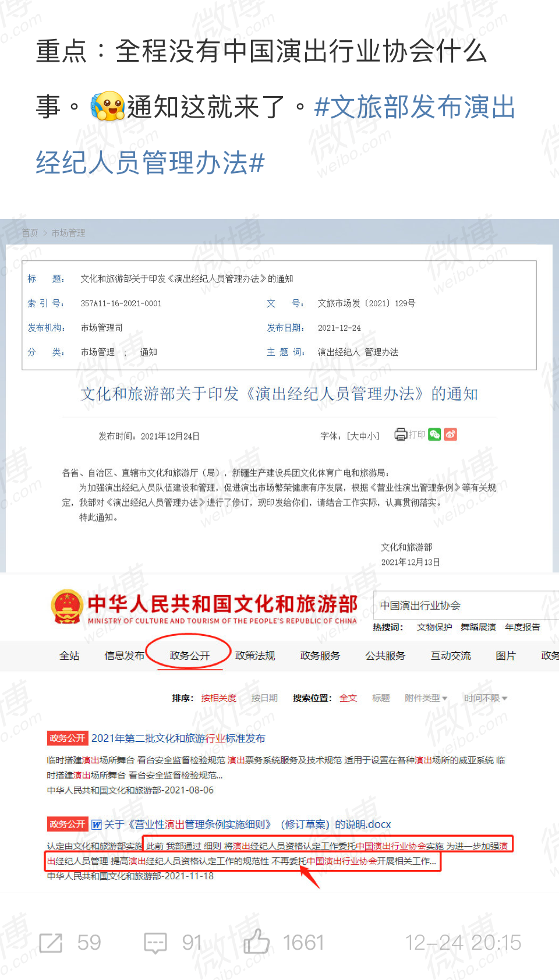Click the like count 1661
The height and width of the screenshot is (980, 559).
point(303,943)
